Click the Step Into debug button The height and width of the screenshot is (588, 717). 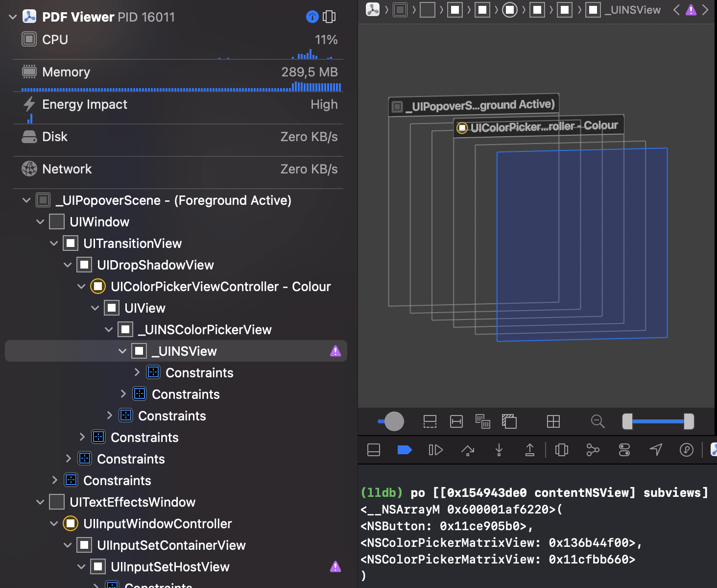[x=499, y=450]
